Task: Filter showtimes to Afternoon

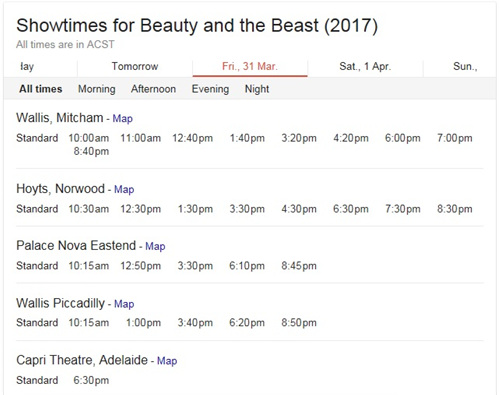Action: 153,89
